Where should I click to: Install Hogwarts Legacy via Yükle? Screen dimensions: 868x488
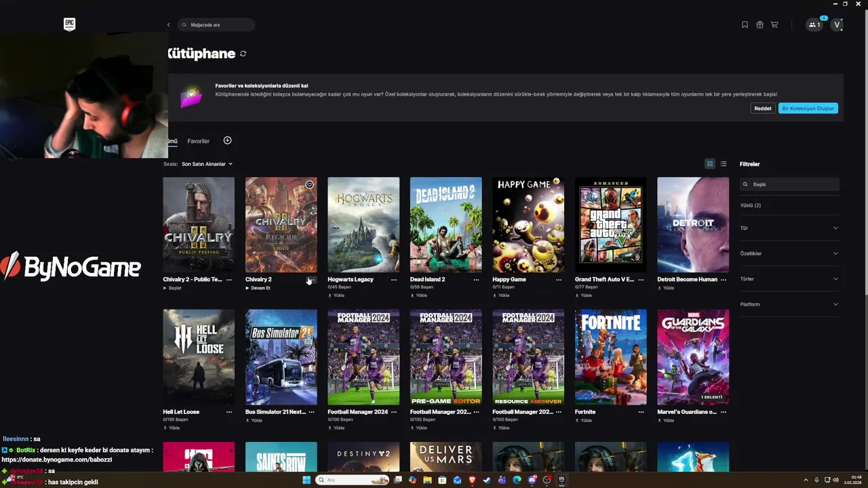tap(336, 296)
